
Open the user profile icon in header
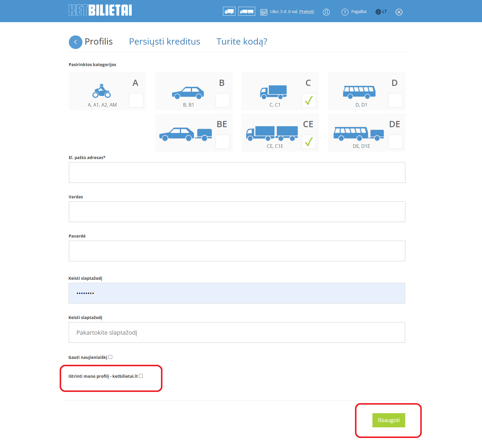326,12
